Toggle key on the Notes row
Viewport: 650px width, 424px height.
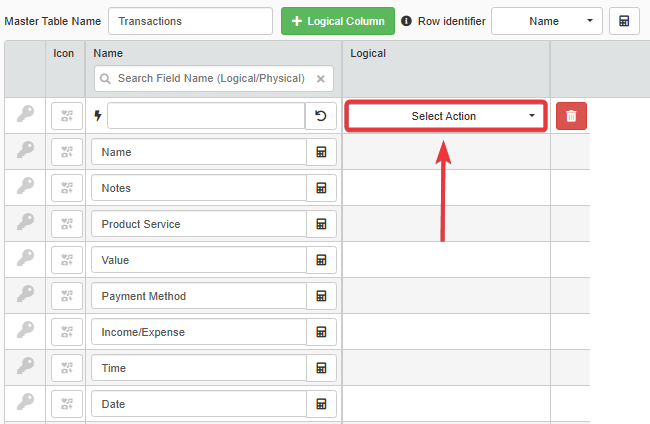(25, 186)
